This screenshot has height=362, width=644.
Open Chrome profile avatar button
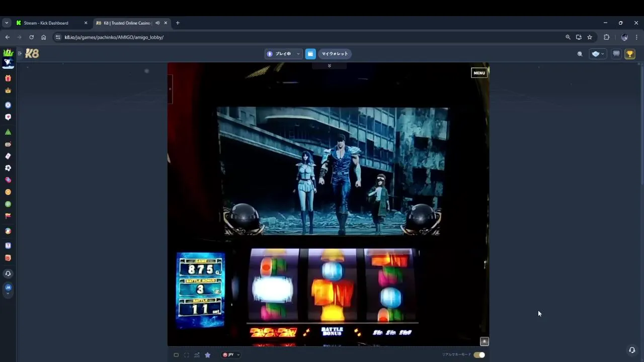click(x=624, y=37)
